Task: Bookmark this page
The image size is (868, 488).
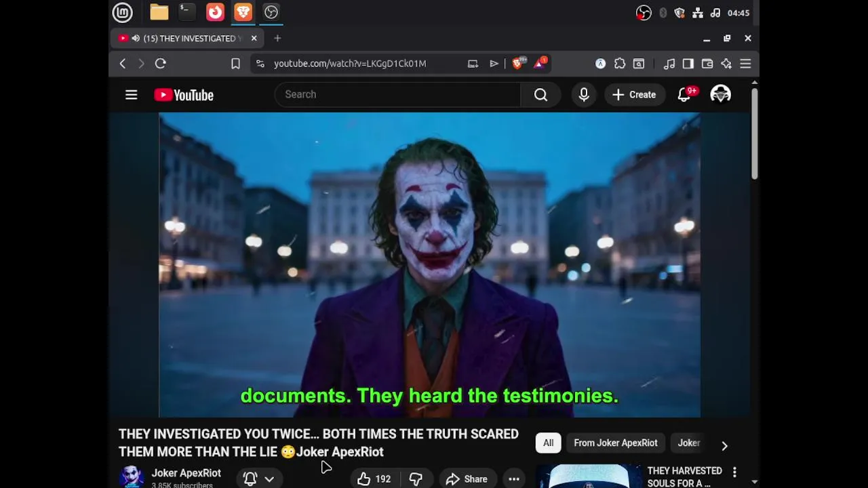Action: tap(235, 64)
